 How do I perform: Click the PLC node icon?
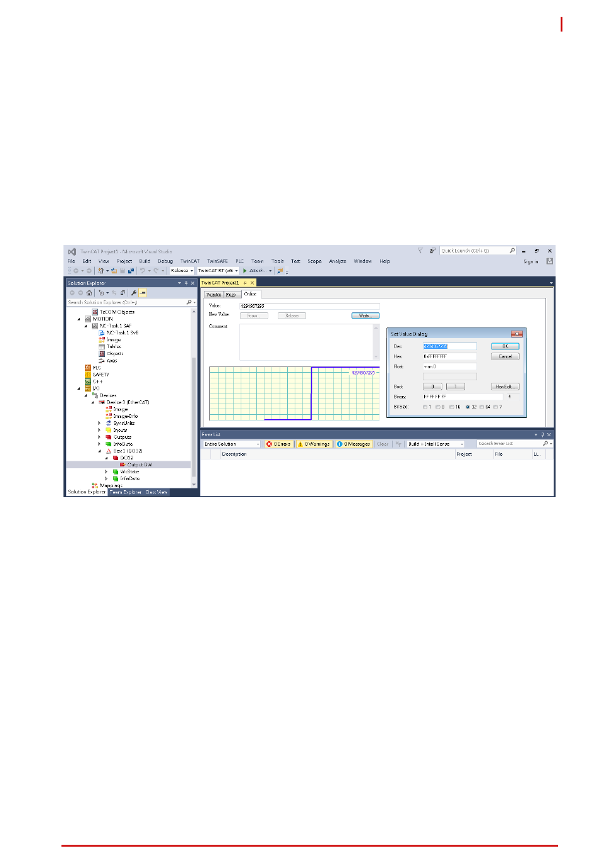click(x=88, y=368)
